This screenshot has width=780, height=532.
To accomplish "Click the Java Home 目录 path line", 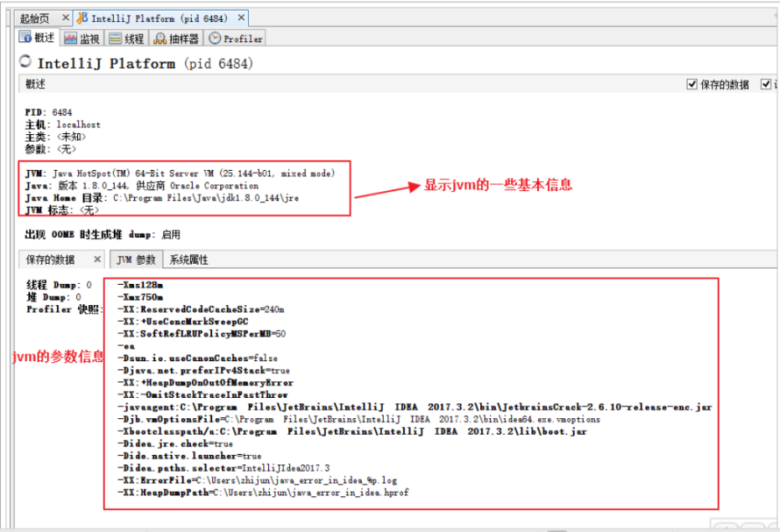I will click(161, 197).
